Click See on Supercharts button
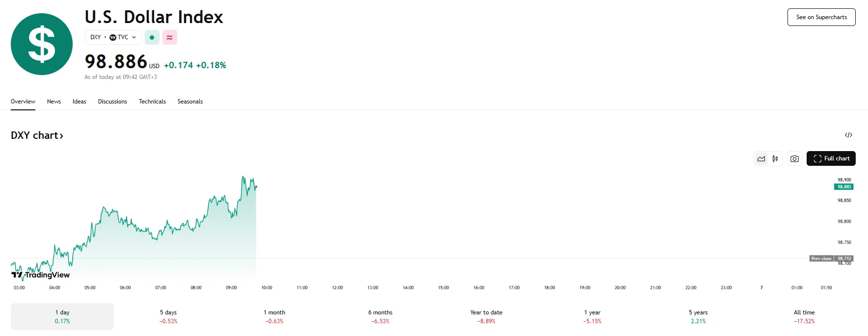This screenshot has height=336, width=868. [x=821, y=17]
